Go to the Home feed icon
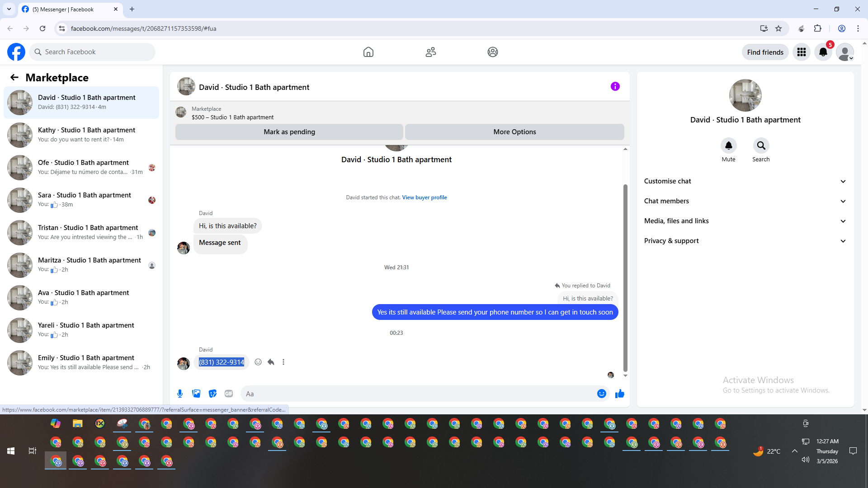868x488 pixels. [368, 52]
